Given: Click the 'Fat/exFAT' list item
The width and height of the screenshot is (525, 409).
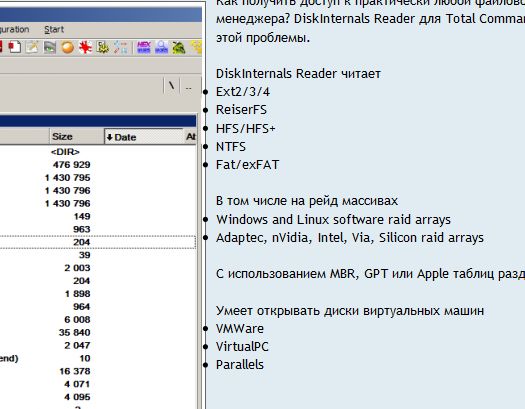Looking at the screenshot, I should tap(247, 165).
